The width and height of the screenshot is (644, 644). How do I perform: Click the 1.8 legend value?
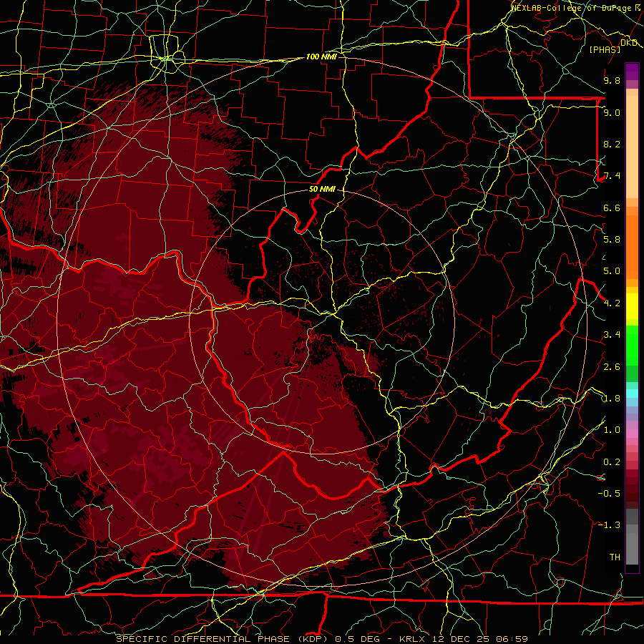pos(612,399)
